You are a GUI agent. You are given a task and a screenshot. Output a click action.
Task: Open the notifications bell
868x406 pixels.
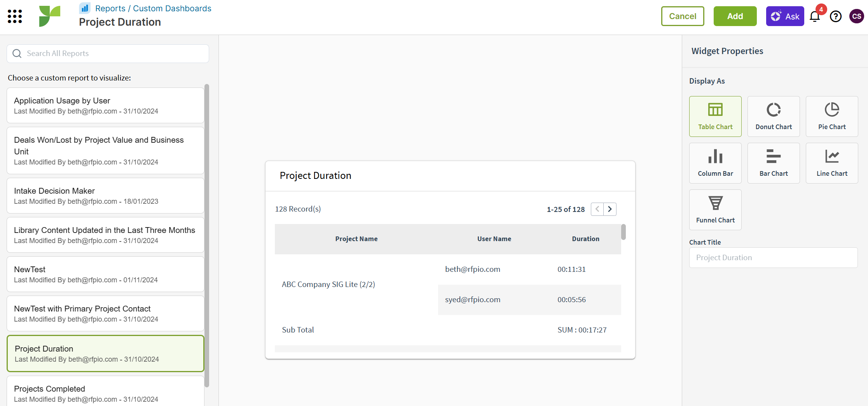coord(815,16)
